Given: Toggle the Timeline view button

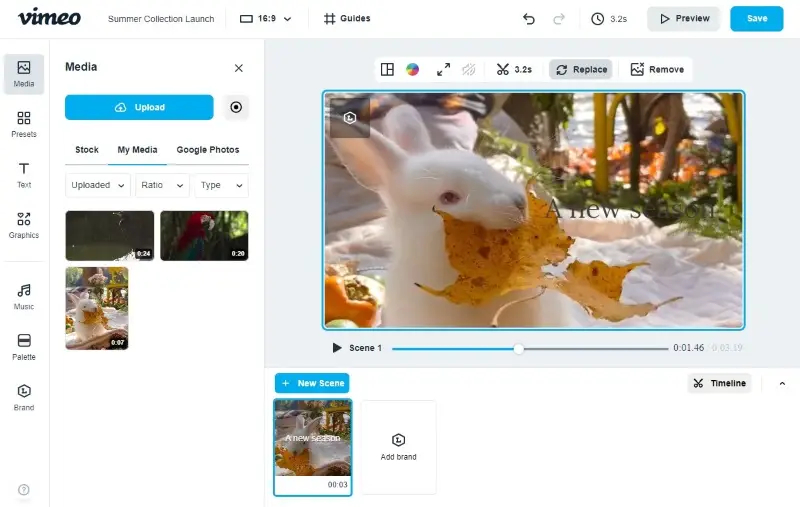Looking at the screenshot, I should tap(719, 383).
